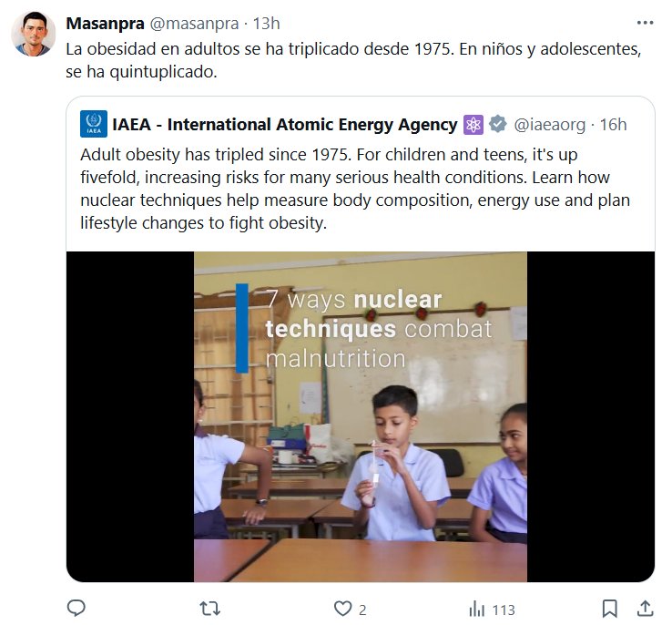Bookmark this tweet
Screen dimensions: 672x625
(x=610, y=609)
